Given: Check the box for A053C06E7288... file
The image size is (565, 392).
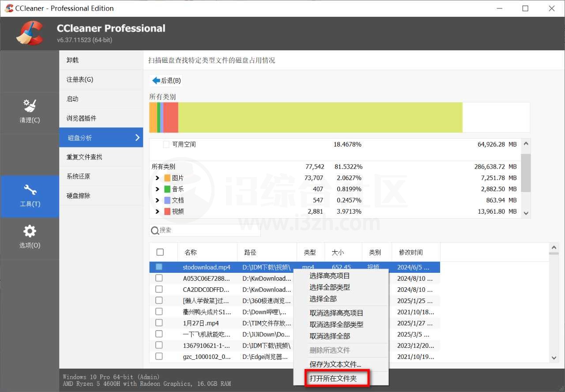Looking at the screenshot, I should pos(159,278).
